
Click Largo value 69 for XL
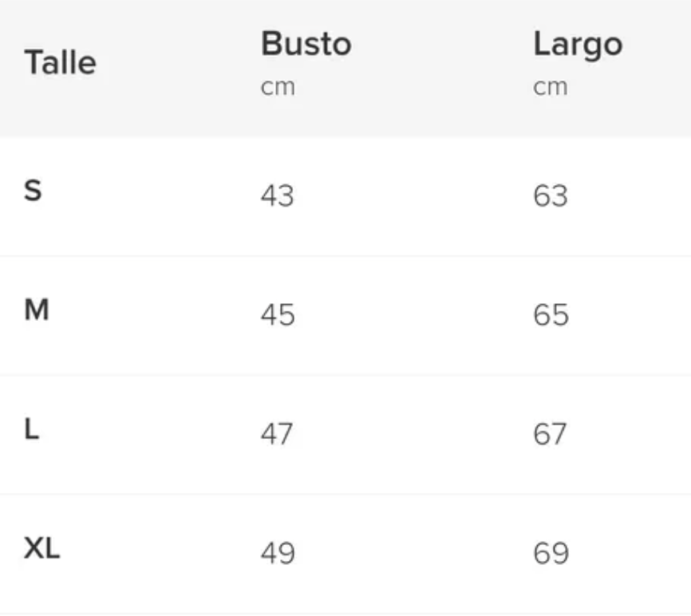[551, 553]
